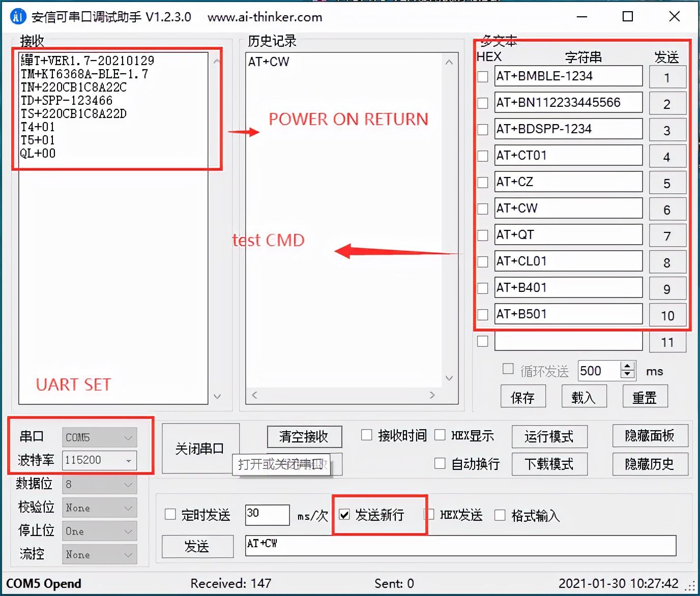
Task: Hide the panel with 隐藏面板
Action: tap(650, 435)
